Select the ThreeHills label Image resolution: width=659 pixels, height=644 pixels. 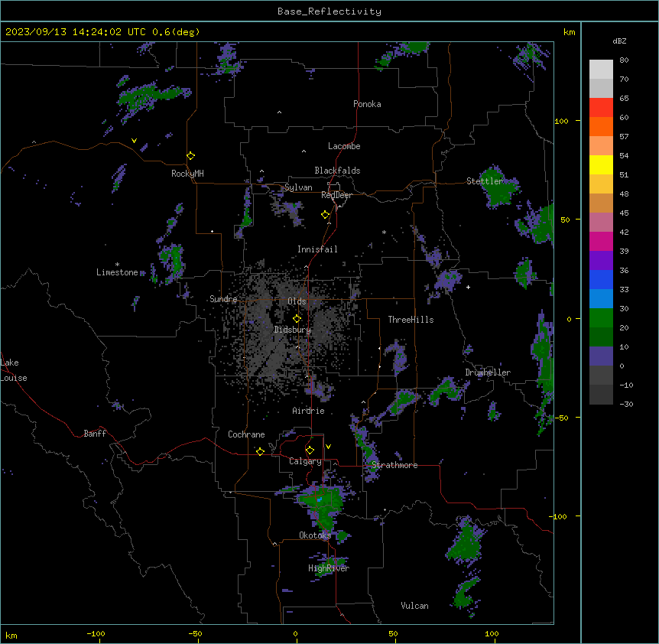click(x=411, y=320)
